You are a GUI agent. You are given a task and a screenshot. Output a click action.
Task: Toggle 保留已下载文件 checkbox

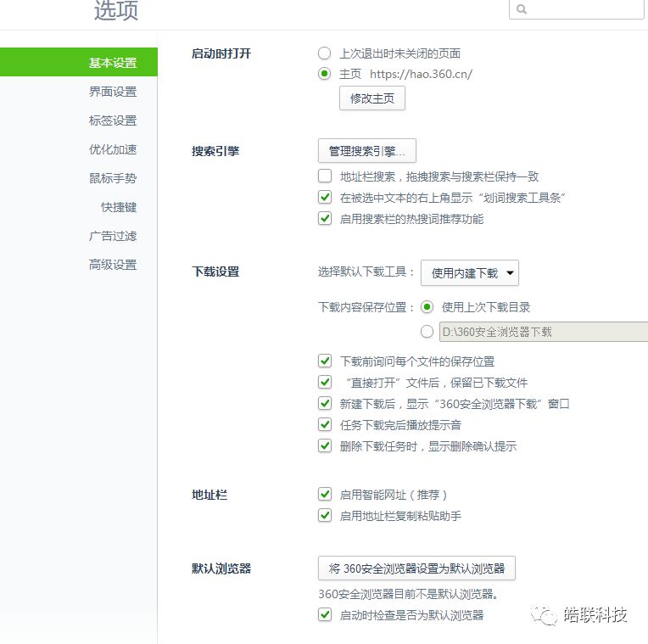click(325, 382)
